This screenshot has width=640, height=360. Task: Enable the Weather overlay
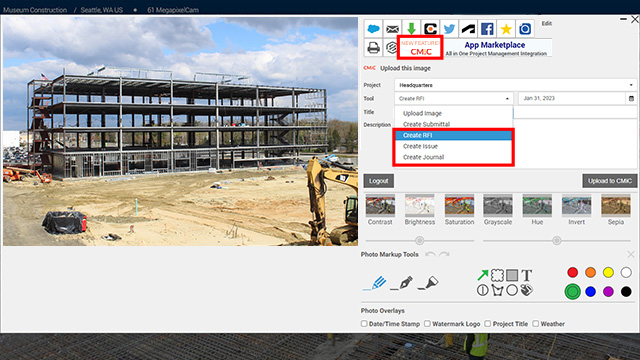[536, 324]
